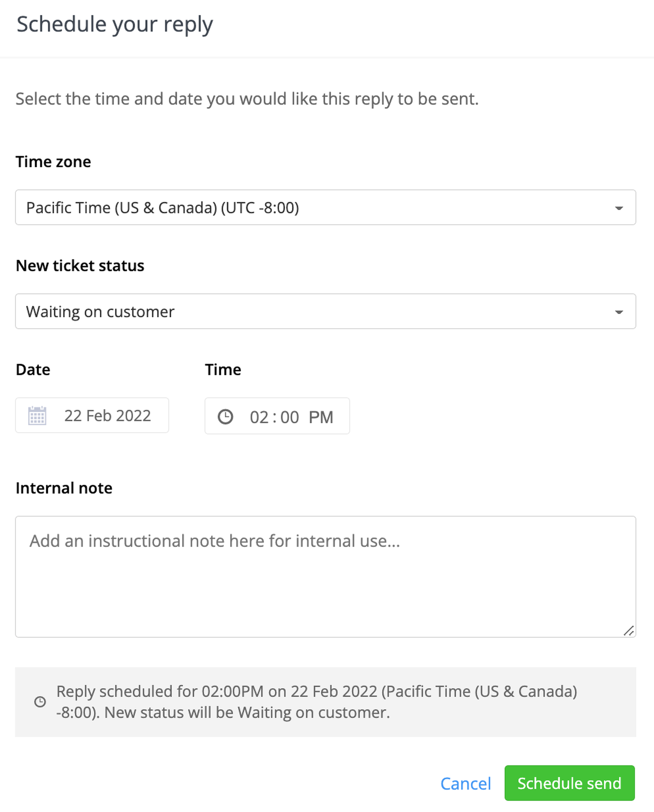Open the Pacific Time zone selector
This screenshot has height=812, width=654.
[325, 208]
